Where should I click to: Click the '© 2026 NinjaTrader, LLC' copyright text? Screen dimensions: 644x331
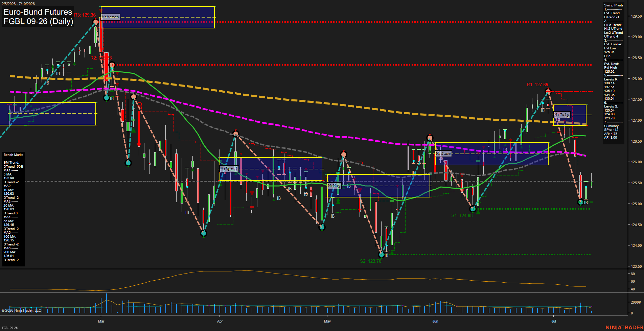coord(21,310)
